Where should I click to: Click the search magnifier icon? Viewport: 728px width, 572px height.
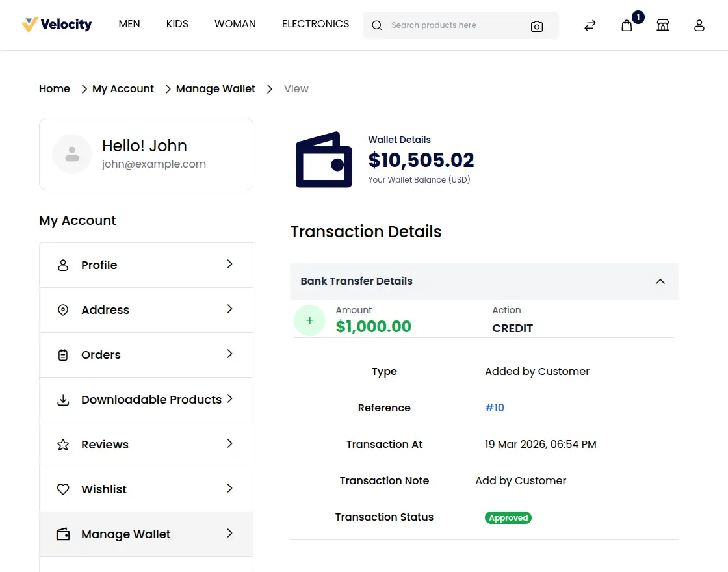377,25
